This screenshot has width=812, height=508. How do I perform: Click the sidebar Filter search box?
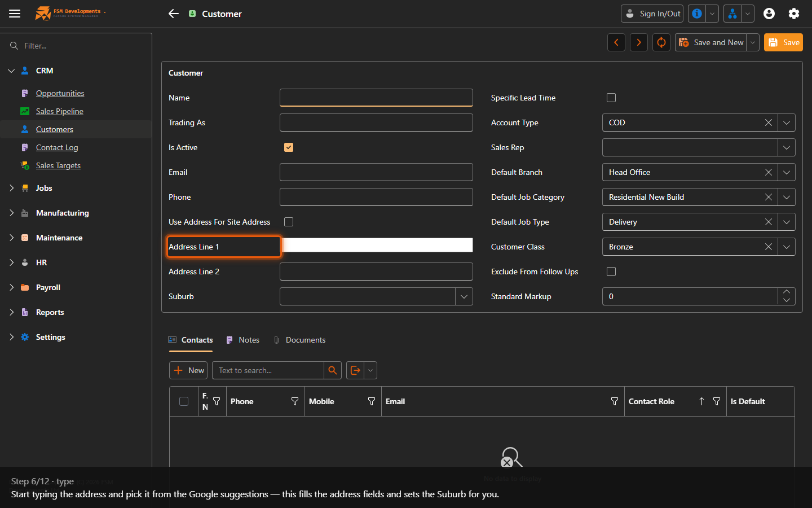[76, 46]
